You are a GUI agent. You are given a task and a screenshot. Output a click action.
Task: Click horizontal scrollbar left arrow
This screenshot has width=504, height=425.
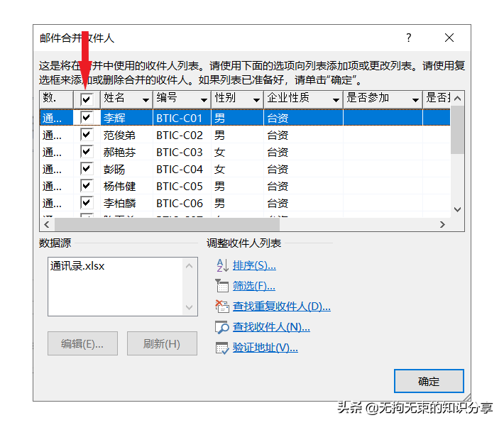pos(47,224)
